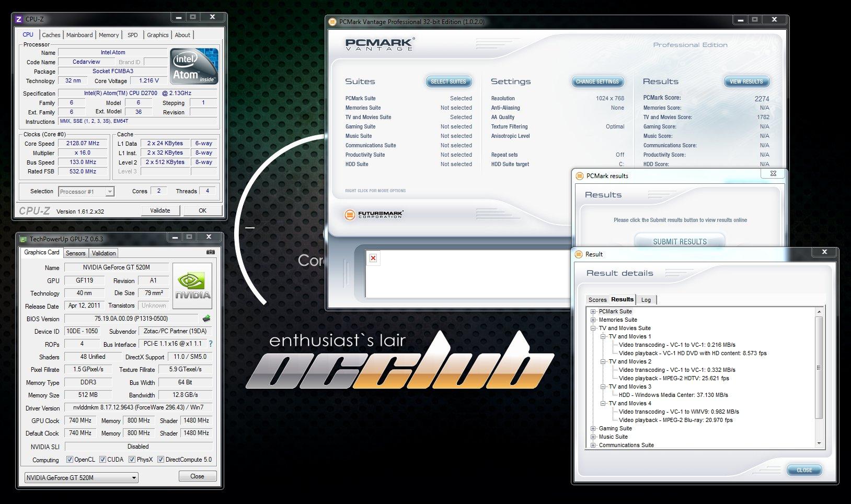The height and width of the screenshot is (504, 851).
Task: Click the Validate button in CPU-Z
Action: point(160,210)
